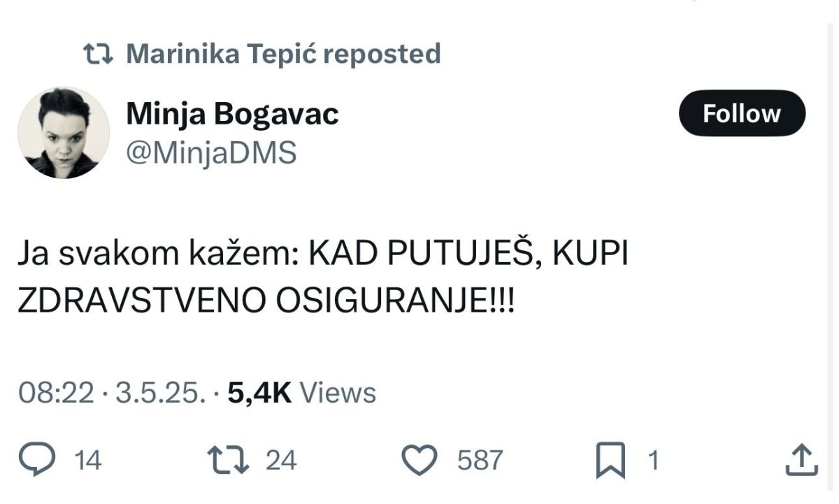
Task: Click the word Views
Action: (x=338, y=393)
